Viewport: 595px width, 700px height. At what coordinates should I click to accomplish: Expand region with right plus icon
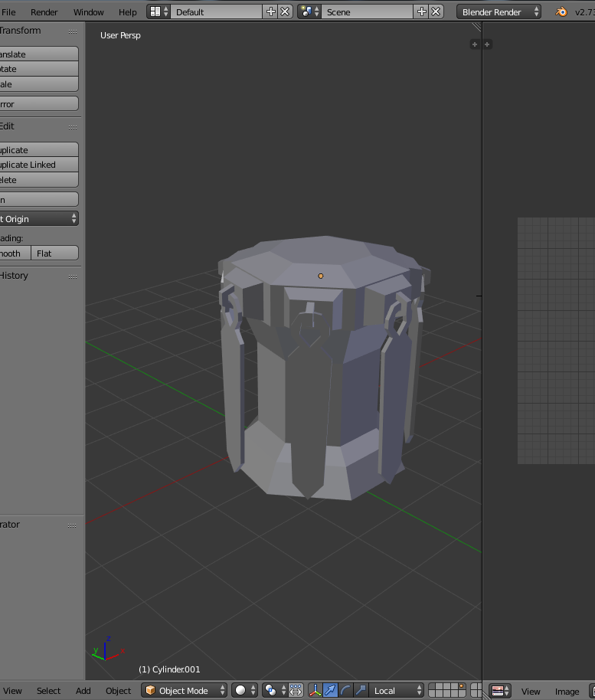coord(487,44)
